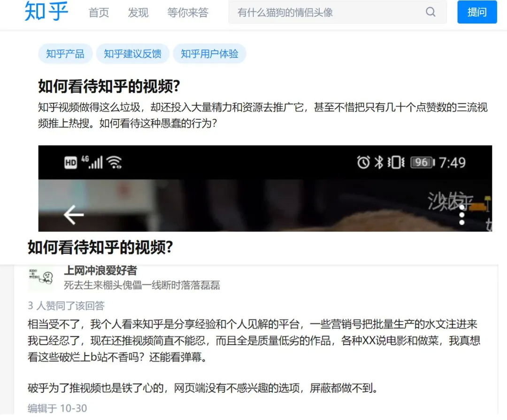Screen dimensions: 507x420
Task: Click the embedded video screenshot image
Action: coord(265,188)
